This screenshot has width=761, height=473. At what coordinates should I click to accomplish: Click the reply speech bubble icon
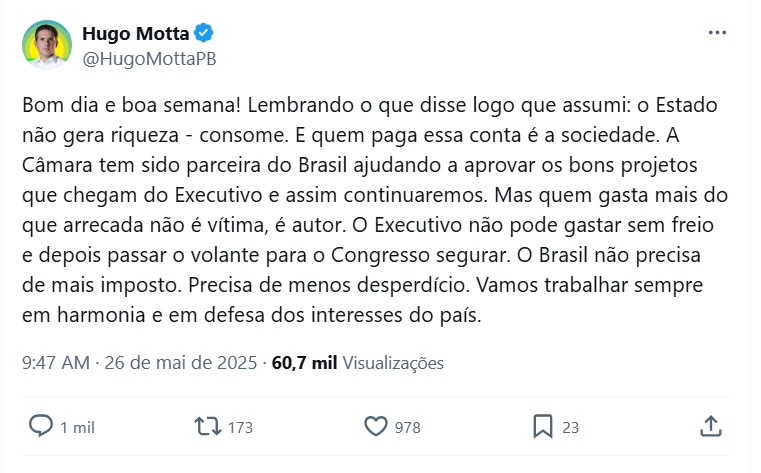pos(41,426)
